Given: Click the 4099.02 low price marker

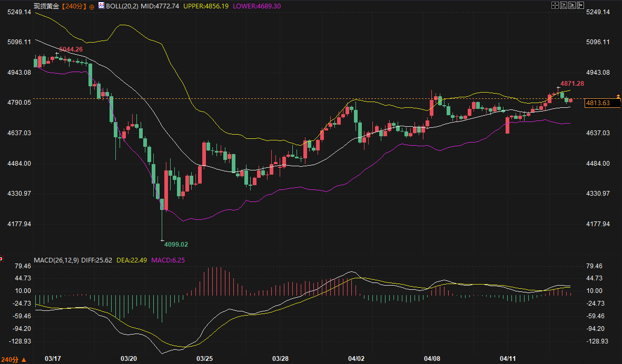Looking at the screenshot, I should pyautogui.click(x=176, y=244).
